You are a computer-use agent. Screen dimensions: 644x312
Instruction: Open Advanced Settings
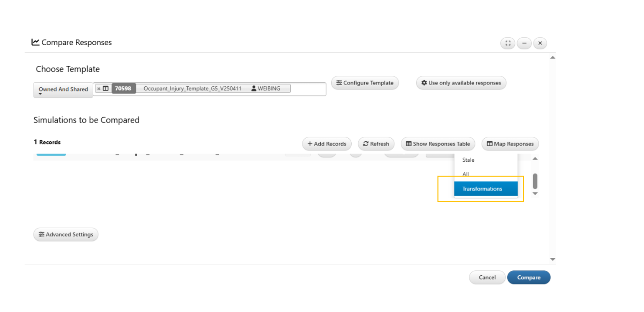tap(66, 234)
